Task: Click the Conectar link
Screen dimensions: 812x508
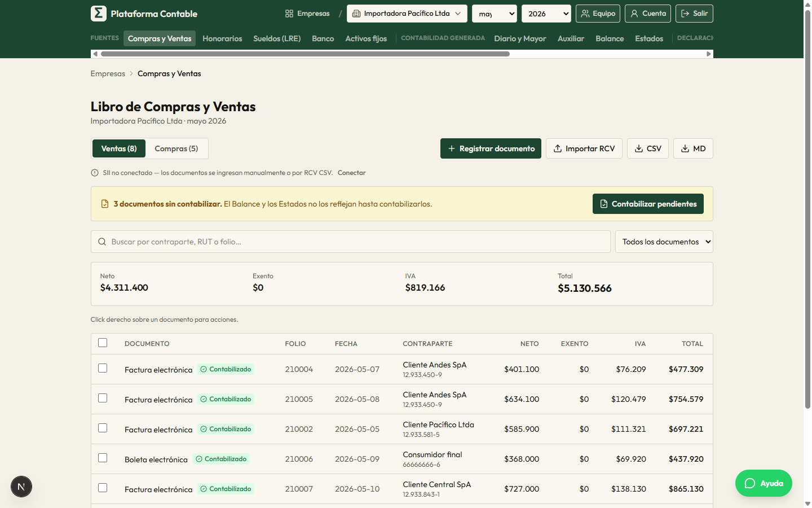Action: (x=352, y=173)
